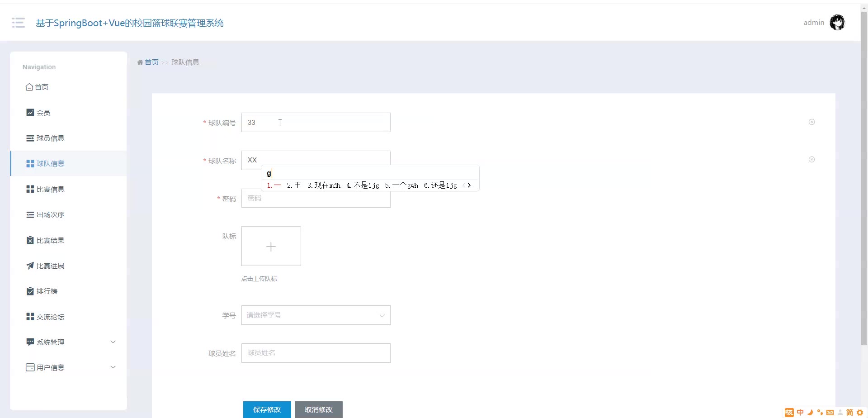Clear the 球队编号 field with its x icon
This screenshot has width=868, height=418.
pos(811,122)
